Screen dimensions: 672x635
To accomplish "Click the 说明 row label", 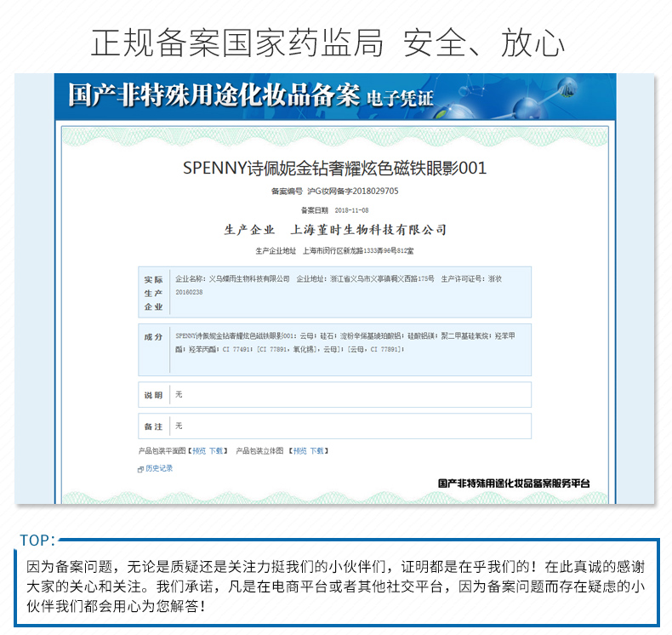I will [153, 395].
